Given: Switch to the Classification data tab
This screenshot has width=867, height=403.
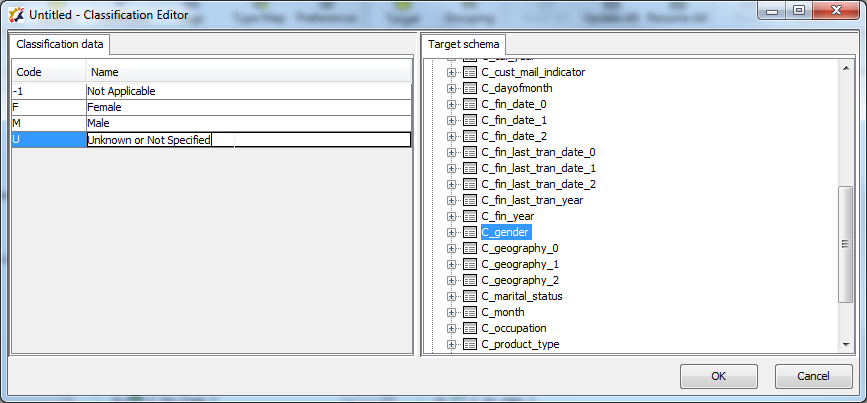Looking at the screenshot, I should pos(60,45).
